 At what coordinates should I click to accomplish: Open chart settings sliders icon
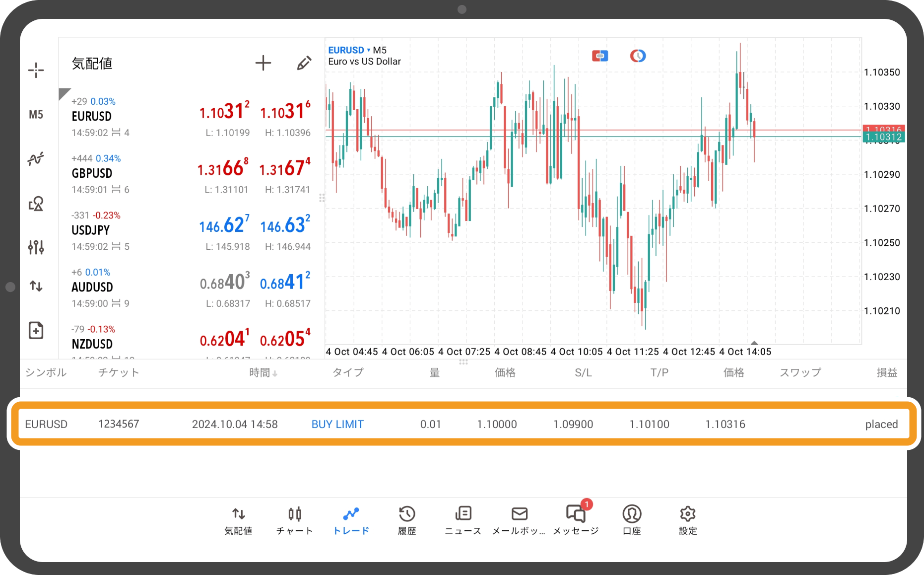36,247
